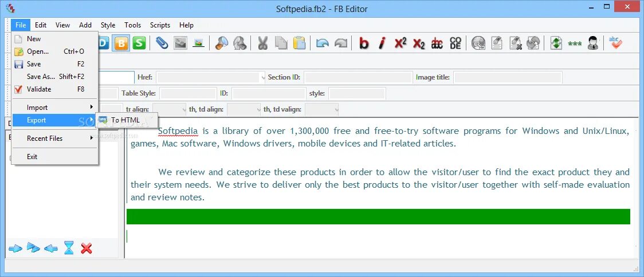Click the red X delete icon
Screen dimensions: 644x277
87,248
